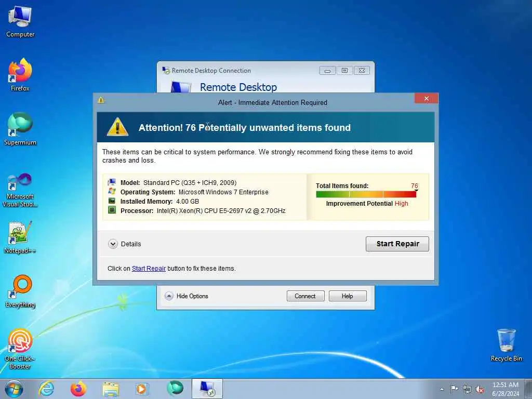
Task: Launch Internet Explorer from the taskbar
Action: pyautogui.click(x=46, y=389)
